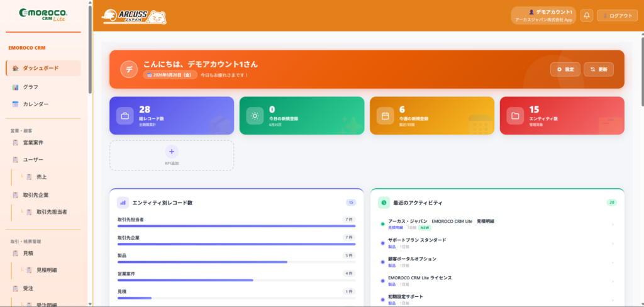Click the clipboard icon next to 営業案件

[16, 143]
